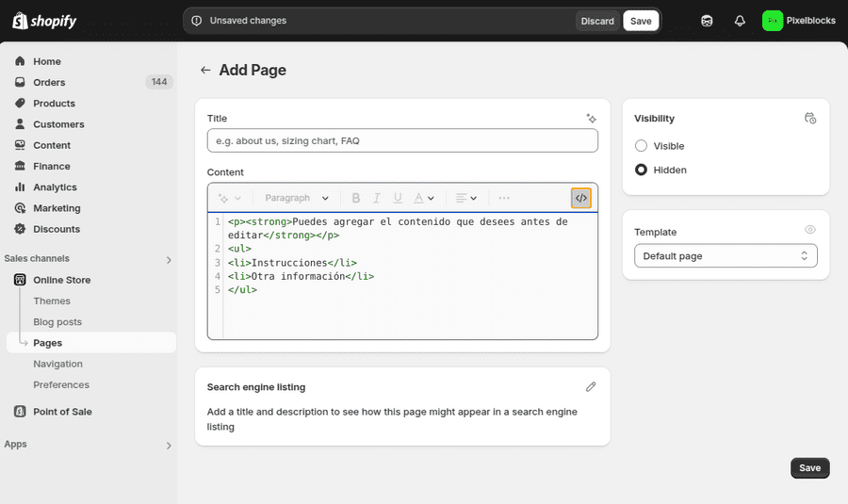The width and height of the screenshot is (848, 504).
Task: Toggle Italic formatting in editor toolbar
Action: 376,198
